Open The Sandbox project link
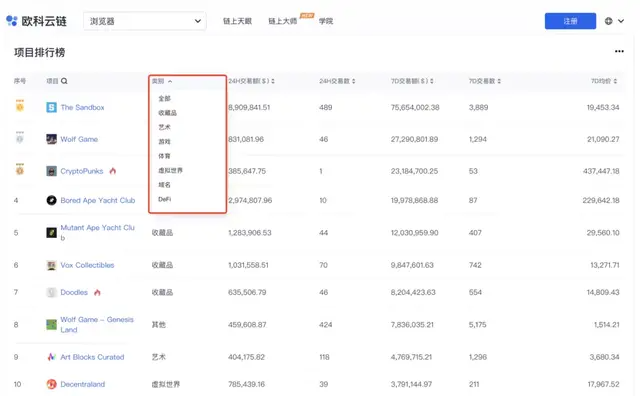This screenshot has height=396, width=640. click(82, 107)
